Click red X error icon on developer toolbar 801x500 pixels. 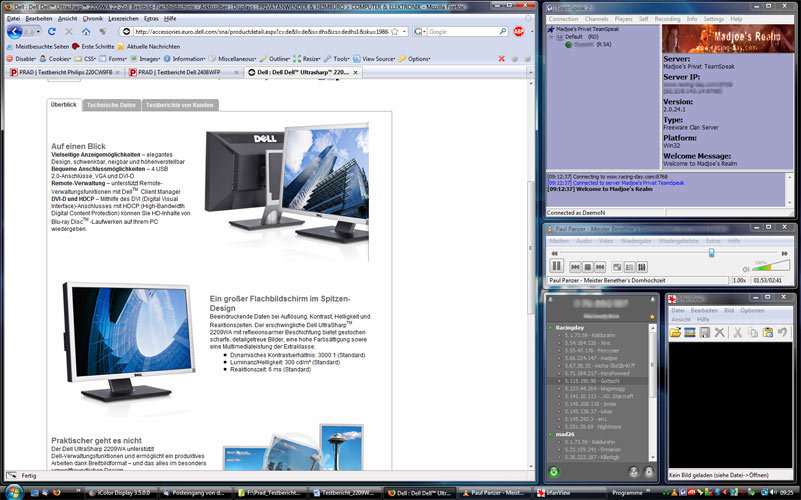(x=502, y=59)
